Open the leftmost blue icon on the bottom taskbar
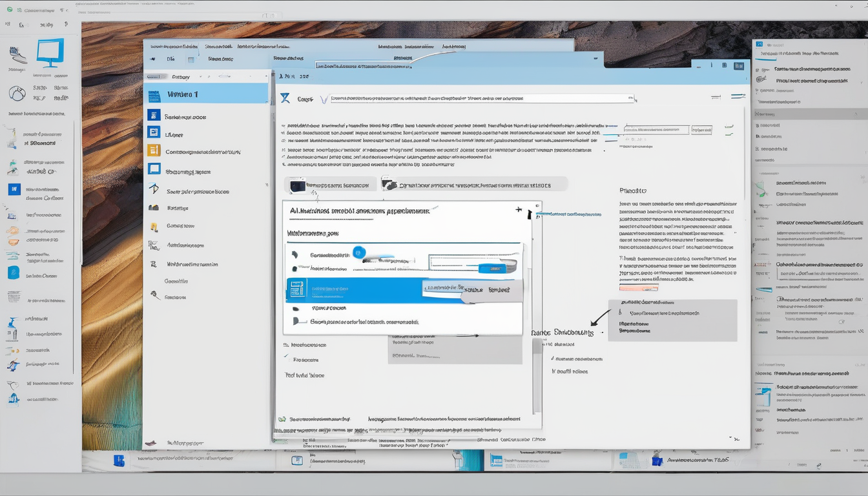 pyautogui.click(x=119, y=460)
